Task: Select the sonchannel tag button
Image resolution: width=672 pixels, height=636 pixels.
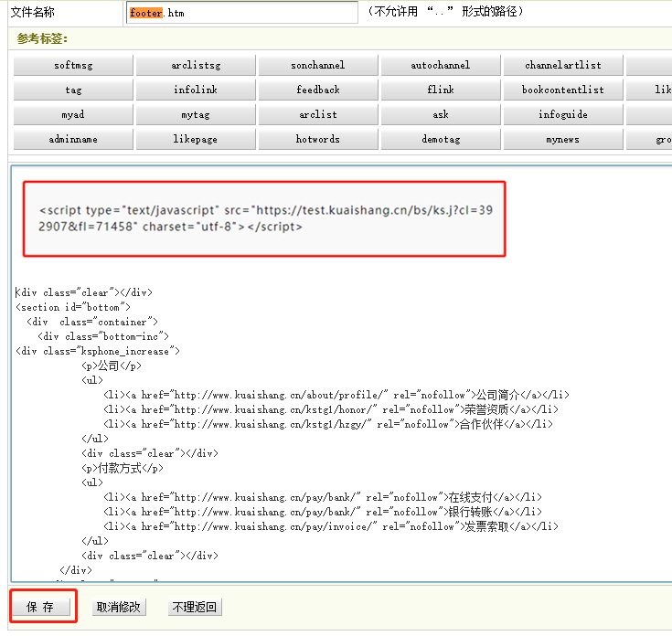Action: click(x=318, y=66)
